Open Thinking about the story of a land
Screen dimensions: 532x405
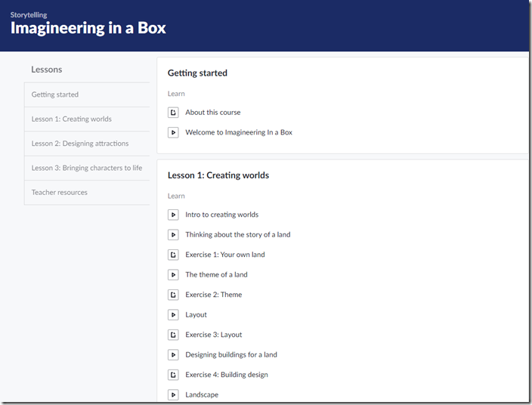pyautogui.click(x=237, y=235)
